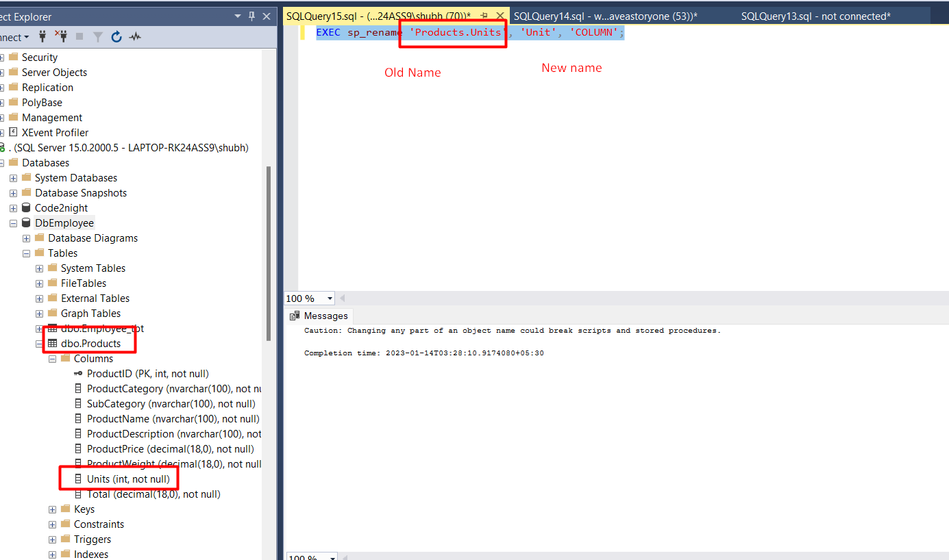This screenshot has width=949, height=560.
Task: Click the ProductID primary key icon
Action: click(x=78, y=374)
